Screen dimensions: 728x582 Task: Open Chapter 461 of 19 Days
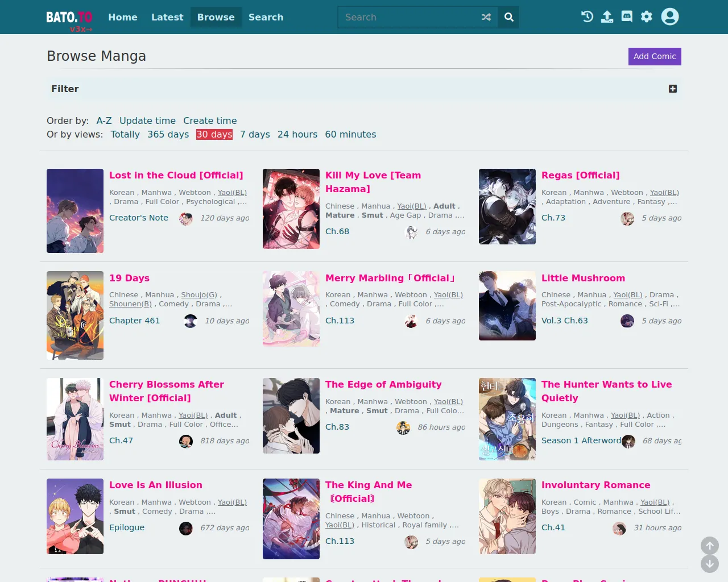tap(134, 321)
